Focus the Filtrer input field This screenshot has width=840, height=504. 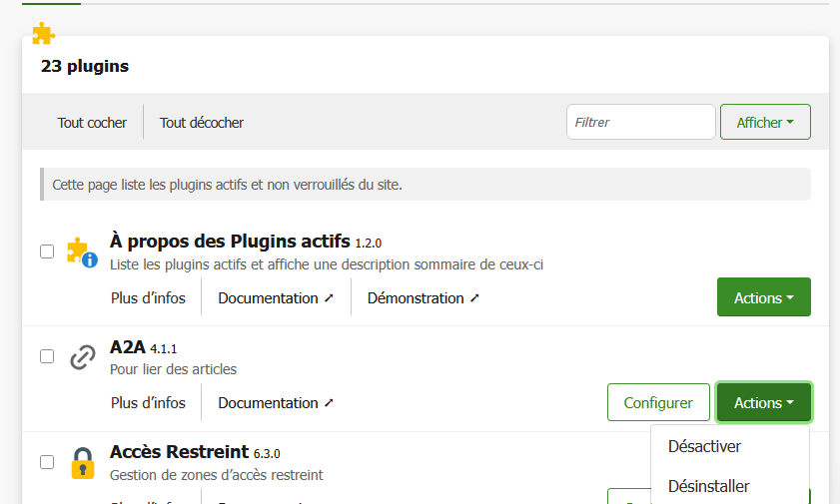pyautogui.click(x=640, y=123)
